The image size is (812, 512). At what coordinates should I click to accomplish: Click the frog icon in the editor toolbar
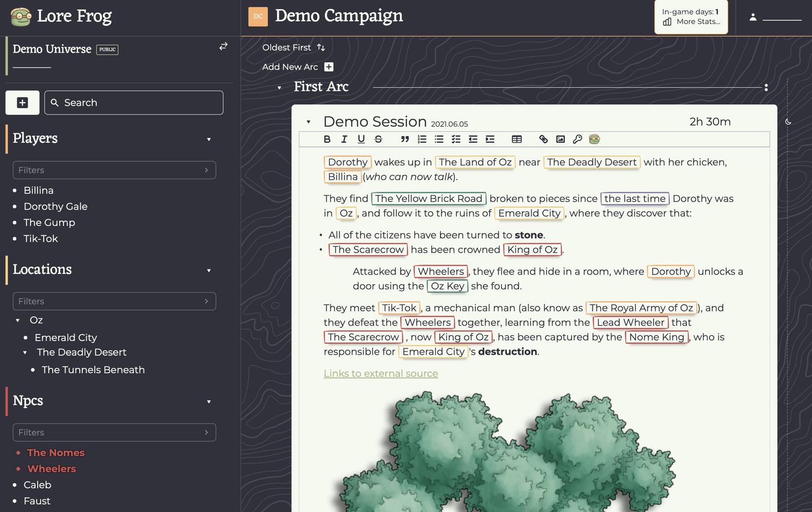(594, 139)
